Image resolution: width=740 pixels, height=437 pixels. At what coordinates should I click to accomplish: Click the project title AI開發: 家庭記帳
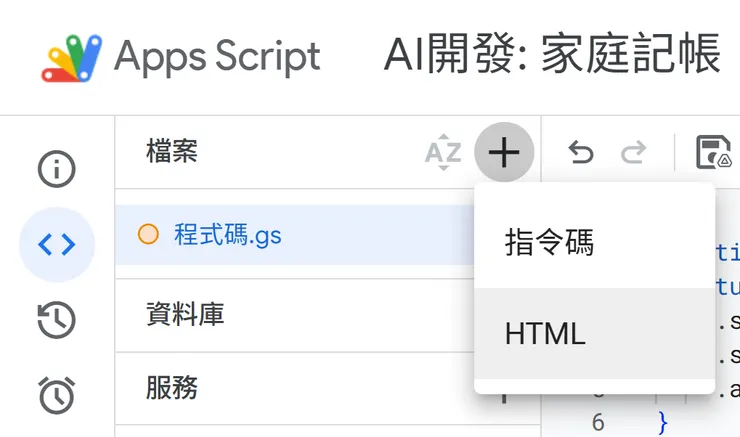[552, 55]
